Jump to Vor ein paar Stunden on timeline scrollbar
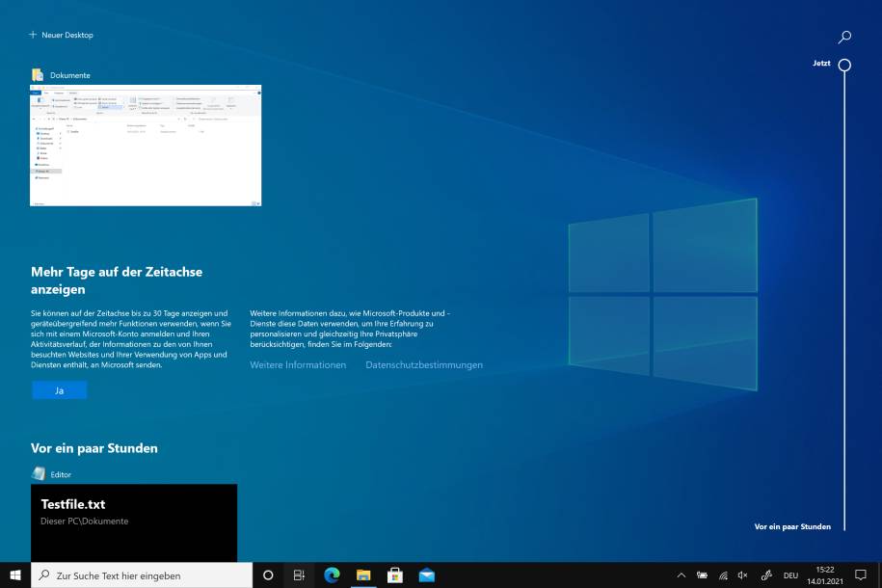This screenshot has width=882, height=588. coord(792,526)
